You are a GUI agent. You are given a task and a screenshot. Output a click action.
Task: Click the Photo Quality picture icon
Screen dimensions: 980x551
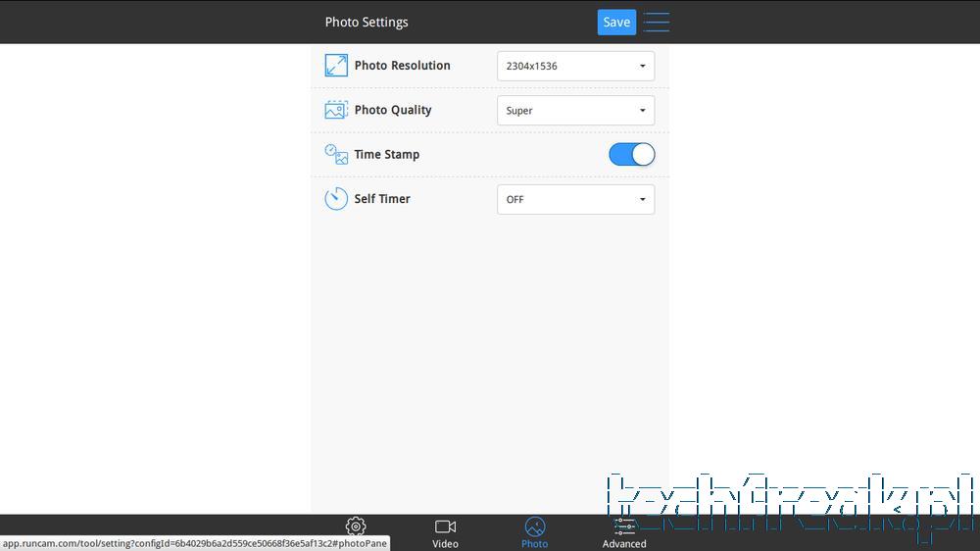[336, 110]
